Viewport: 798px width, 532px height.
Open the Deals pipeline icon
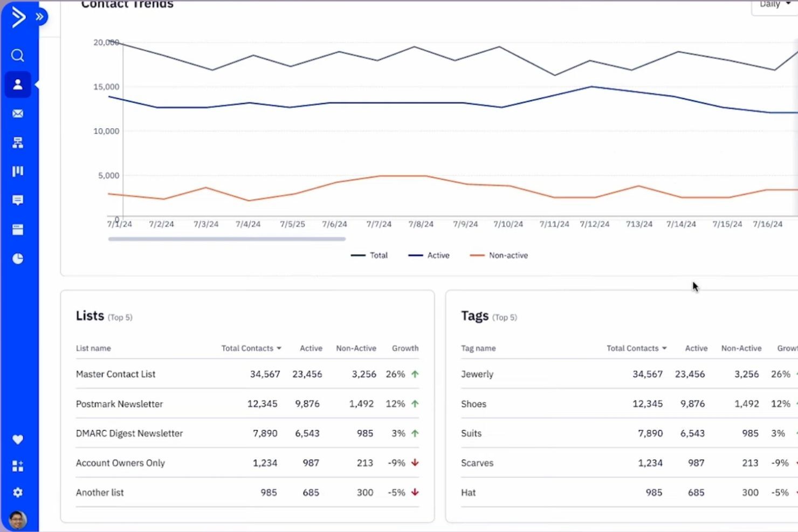pos(18,171)
